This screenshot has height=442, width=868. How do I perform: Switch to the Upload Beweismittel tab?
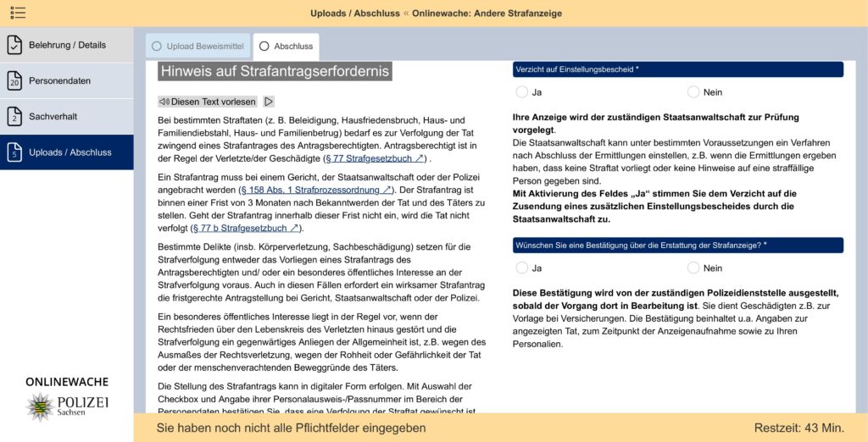tap(198, 47)
